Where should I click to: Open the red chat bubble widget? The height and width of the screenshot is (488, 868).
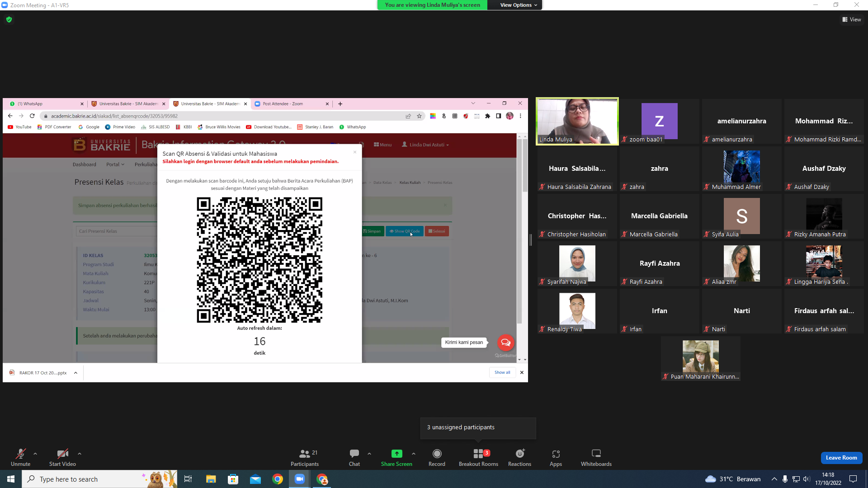pyautogui.click(x=505, y=343)
